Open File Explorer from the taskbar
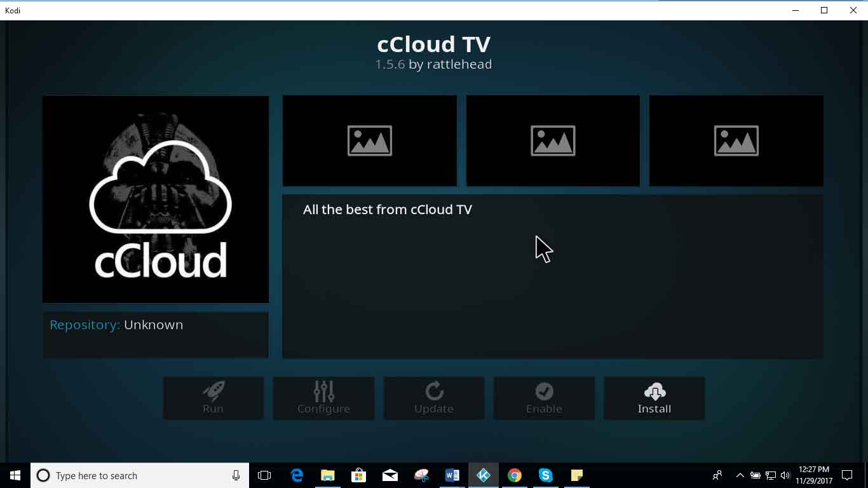This screenshot has width=868, height=488. click(328, 475)
